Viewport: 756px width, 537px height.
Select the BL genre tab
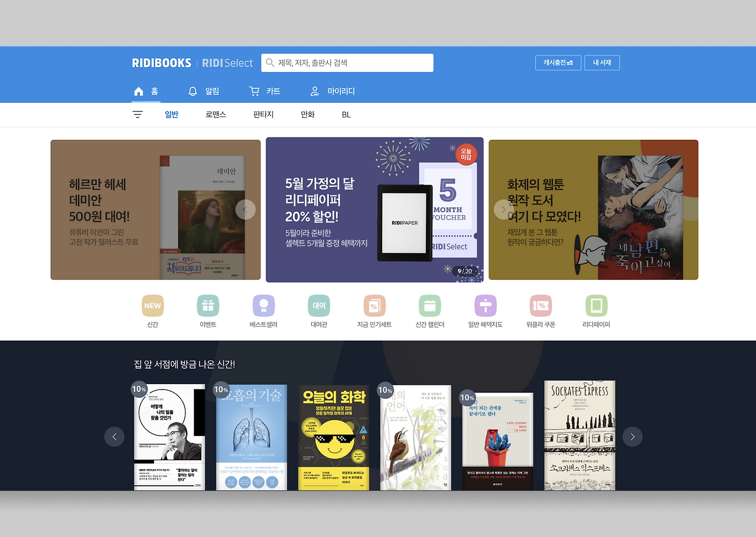[x=346, y=114]
